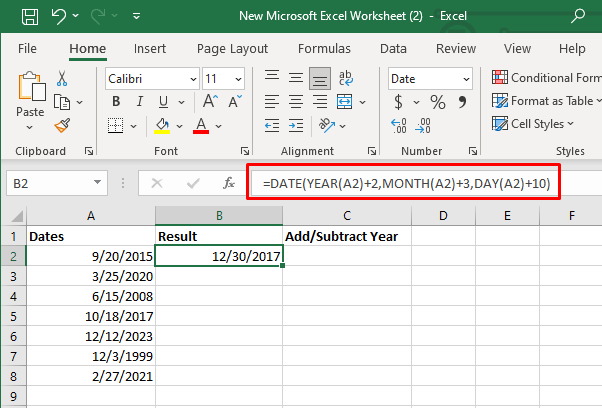Viewport: 602px width, 408px height.
Task: Click the Orientation text-angle icon
Action: pyautogui.click(x=327, y=125)
